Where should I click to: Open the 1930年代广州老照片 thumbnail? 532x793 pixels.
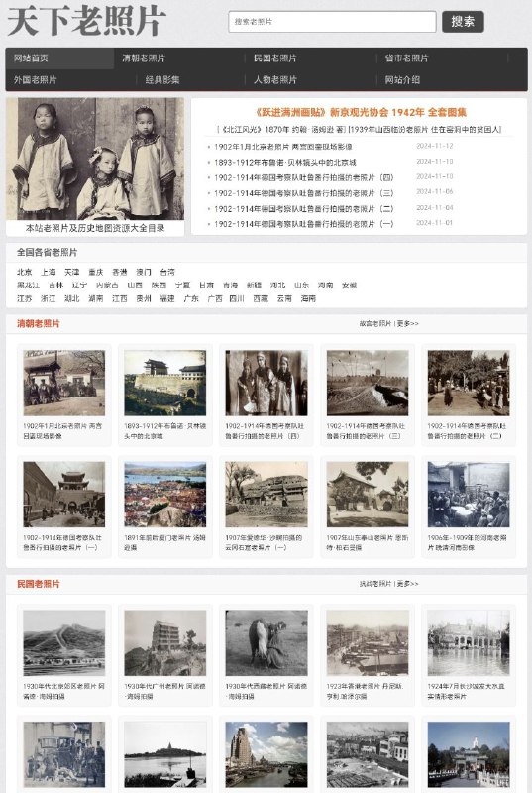(165, 642)
